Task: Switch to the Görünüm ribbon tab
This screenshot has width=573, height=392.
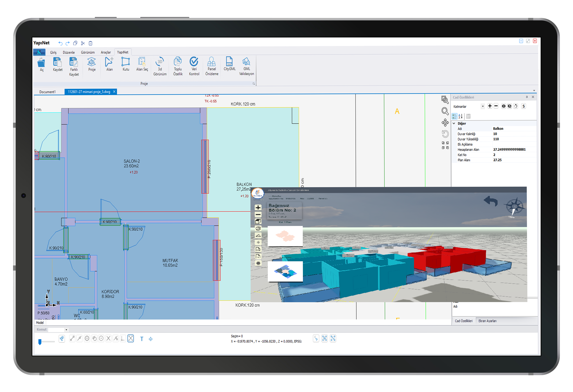Action: coord(88,52)
